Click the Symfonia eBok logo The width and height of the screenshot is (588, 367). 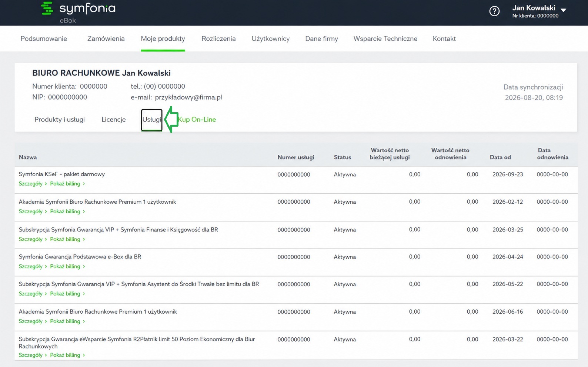pos(78,13)
